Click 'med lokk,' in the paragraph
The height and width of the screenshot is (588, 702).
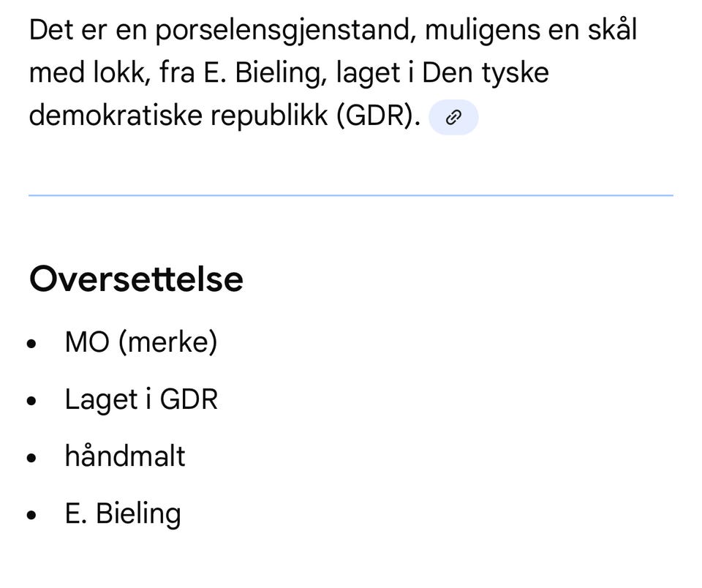point(90,73)
